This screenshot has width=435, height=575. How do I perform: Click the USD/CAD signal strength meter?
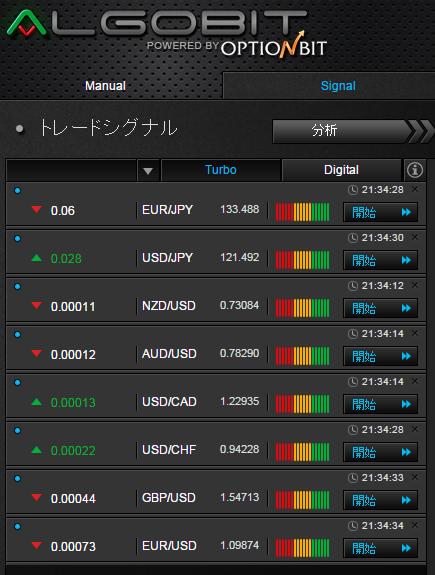click(x=302, y=404)
